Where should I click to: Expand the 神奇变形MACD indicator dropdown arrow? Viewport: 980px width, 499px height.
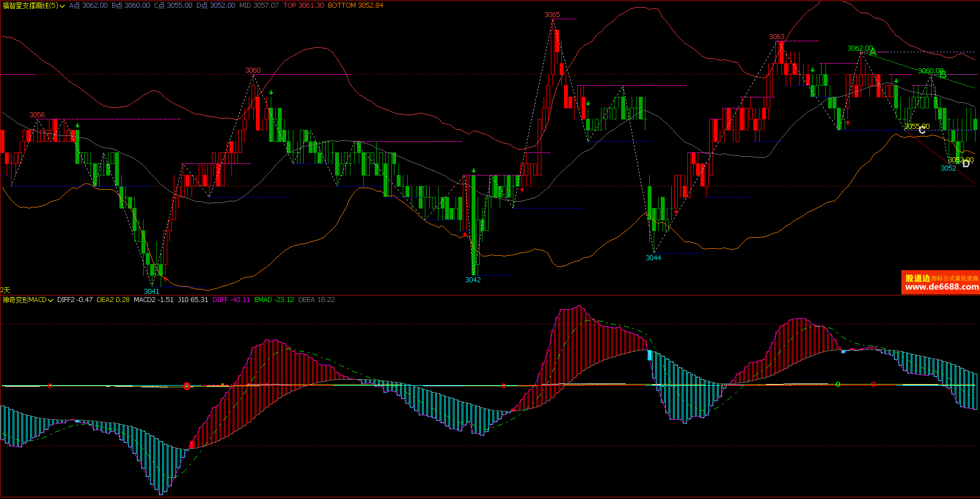(x=51, y=300)
